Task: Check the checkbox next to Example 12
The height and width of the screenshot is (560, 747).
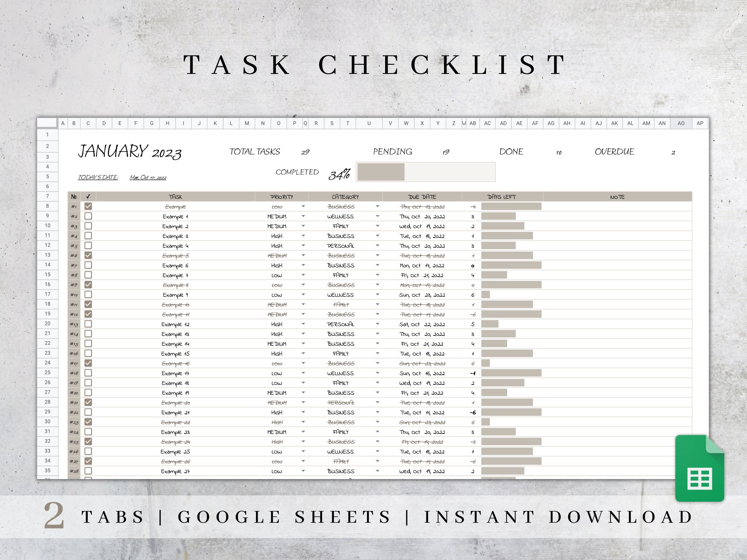Action: [89, 324]
